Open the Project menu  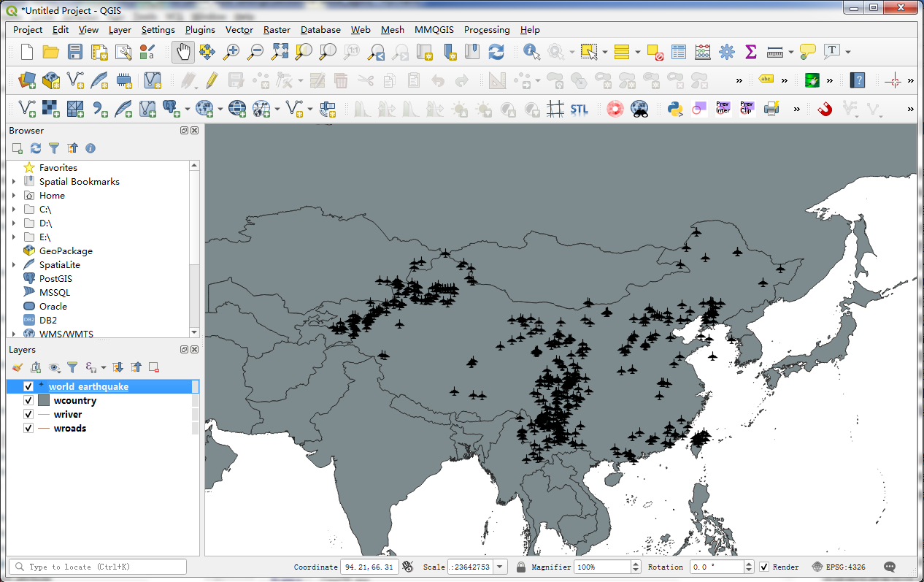coord(28,30)
